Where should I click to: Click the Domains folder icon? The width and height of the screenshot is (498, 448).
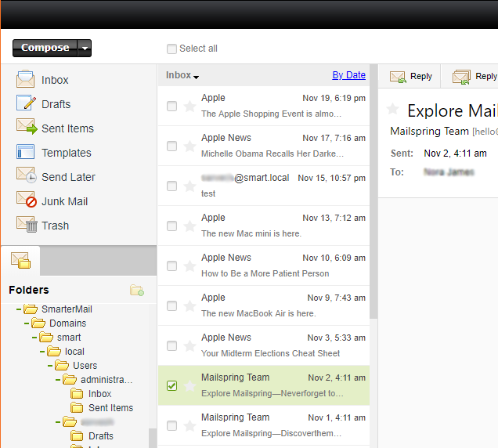(38, 323)
